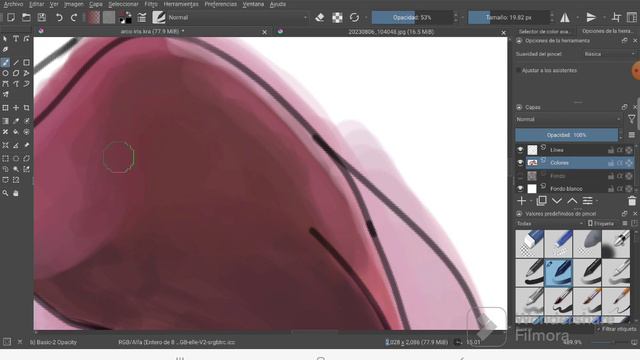Select the Move tool

[x=16, y=108]
